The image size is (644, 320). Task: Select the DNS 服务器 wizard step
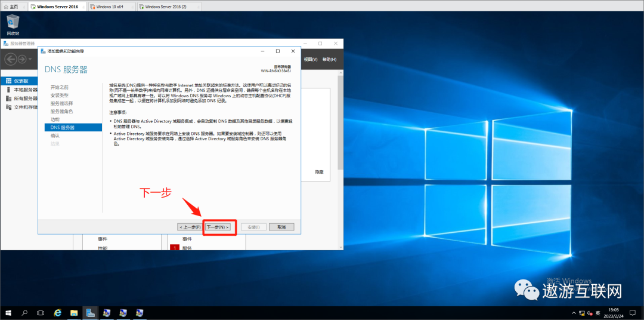coord(73,128)
